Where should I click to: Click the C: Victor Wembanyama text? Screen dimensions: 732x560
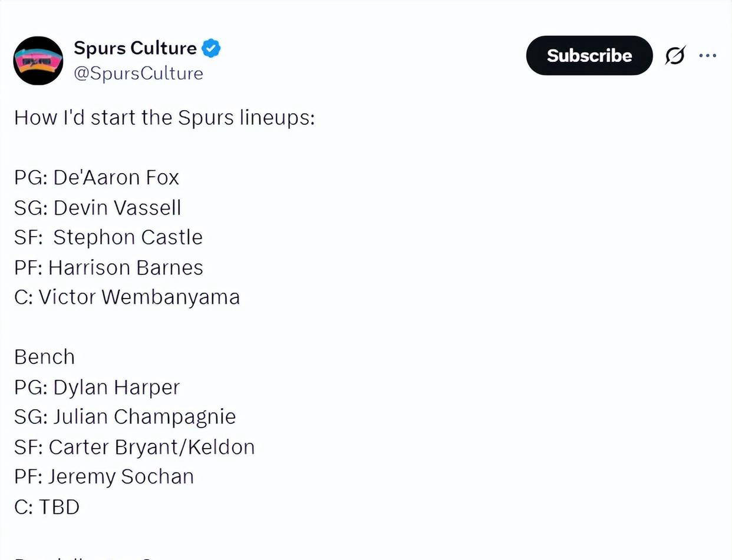(127, 297)
